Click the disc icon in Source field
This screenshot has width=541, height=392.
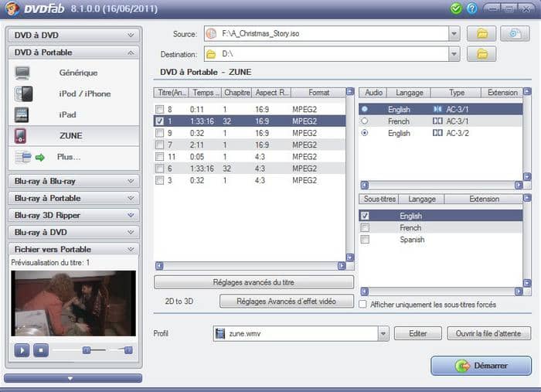click(211, 34)
